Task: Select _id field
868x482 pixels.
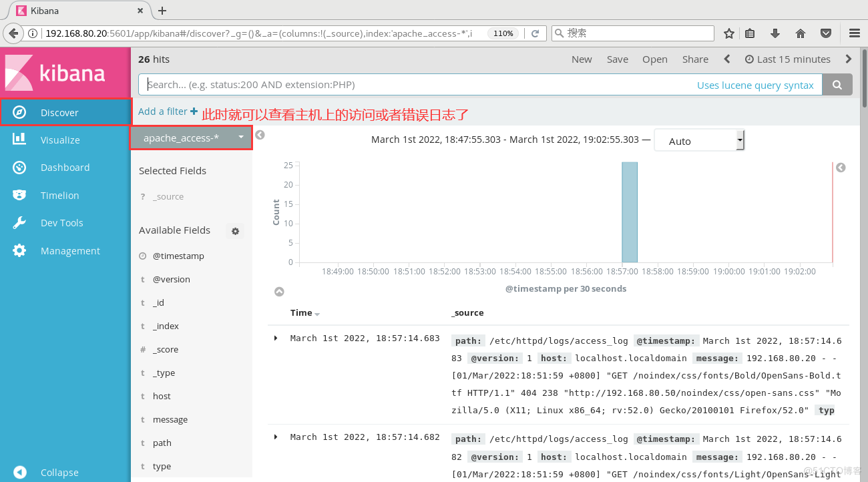Action: 158,302
